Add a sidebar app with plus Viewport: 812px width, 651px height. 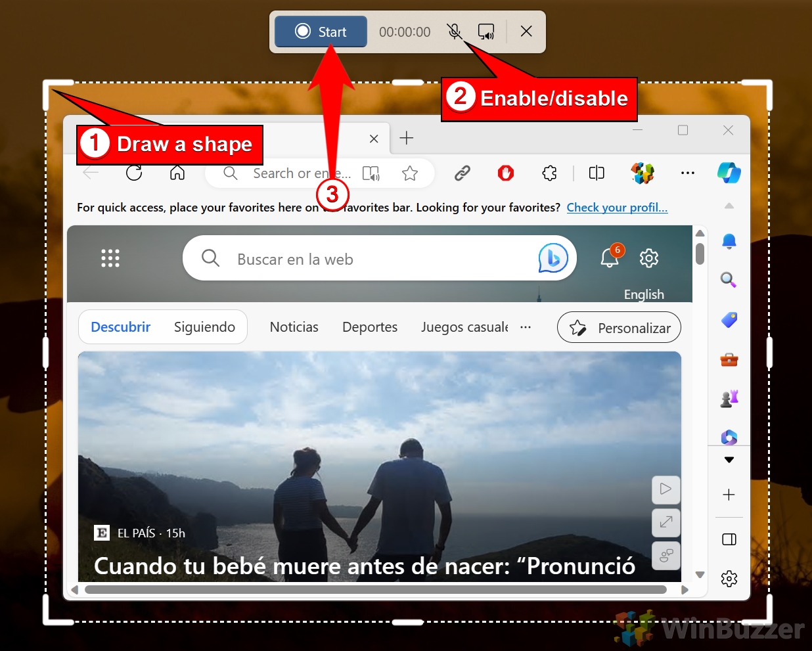(729, 495)
